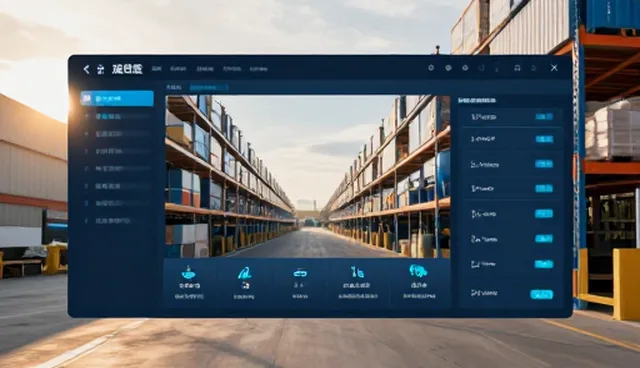The height and width of the screenshot is (368, 640).
Task: Select the ship-shaped icon in bottom card row
Action: 189,283
